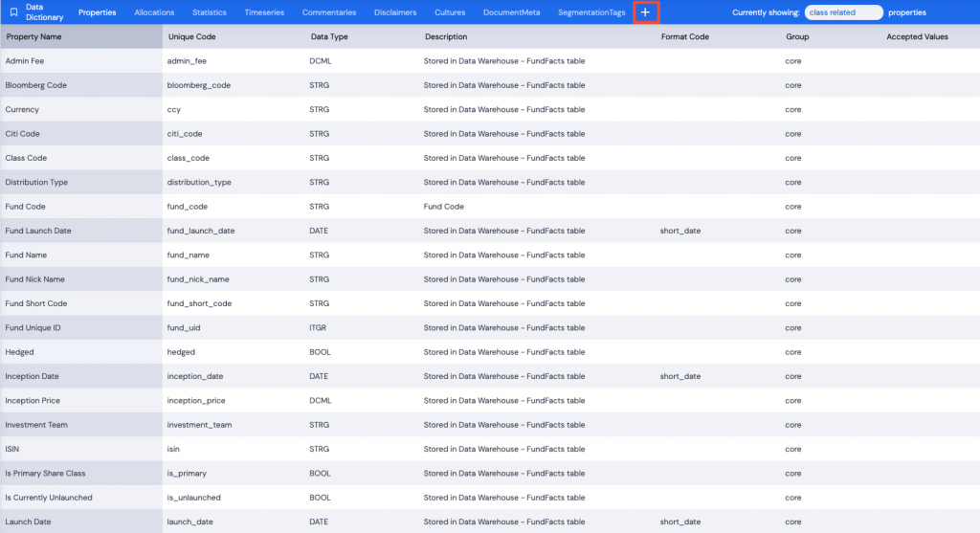Open the Statistics tab
This screenshot has width=980, height=533.
point(210,12)
